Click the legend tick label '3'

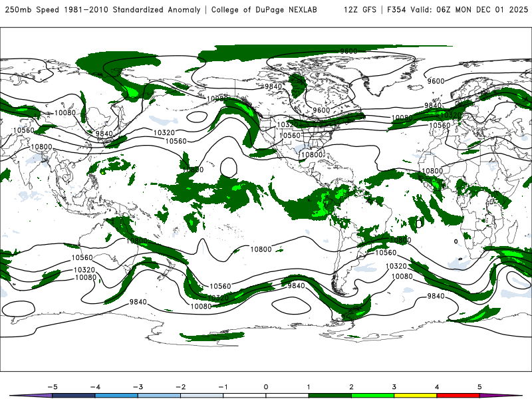(394, 387)
